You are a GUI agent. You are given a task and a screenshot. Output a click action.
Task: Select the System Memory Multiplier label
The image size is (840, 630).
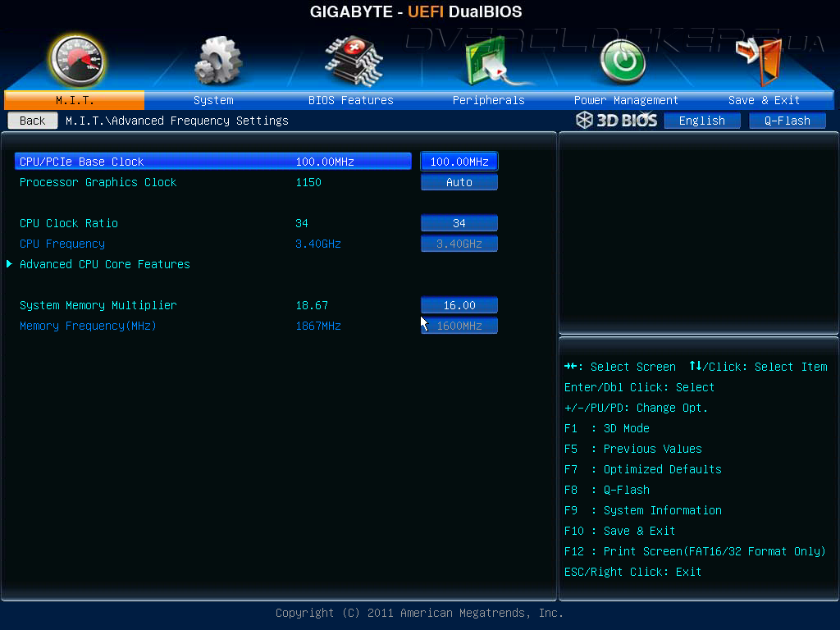pyautogui.click(x=98, y=305)
